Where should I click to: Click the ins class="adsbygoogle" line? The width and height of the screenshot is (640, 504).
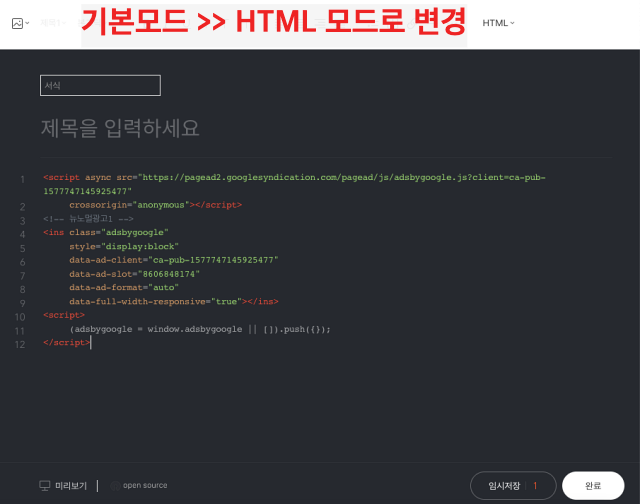(106, 233)
